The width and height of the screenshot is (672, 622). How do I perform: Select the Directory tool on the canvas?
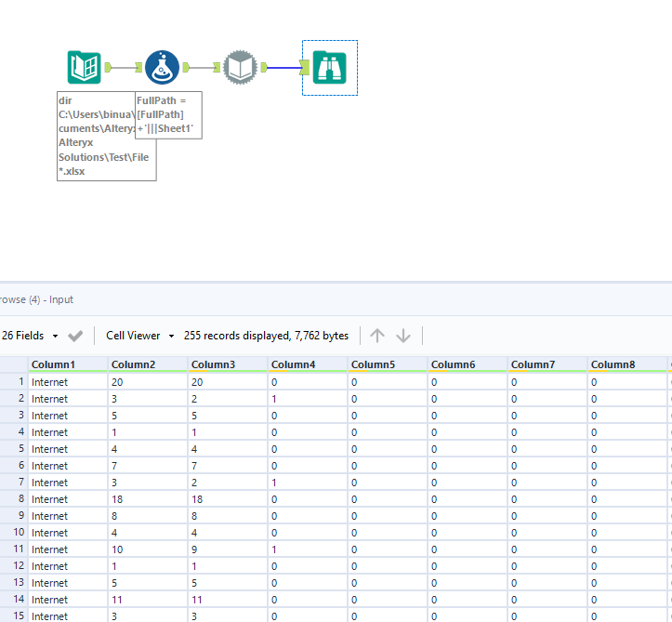click(84, 67)
